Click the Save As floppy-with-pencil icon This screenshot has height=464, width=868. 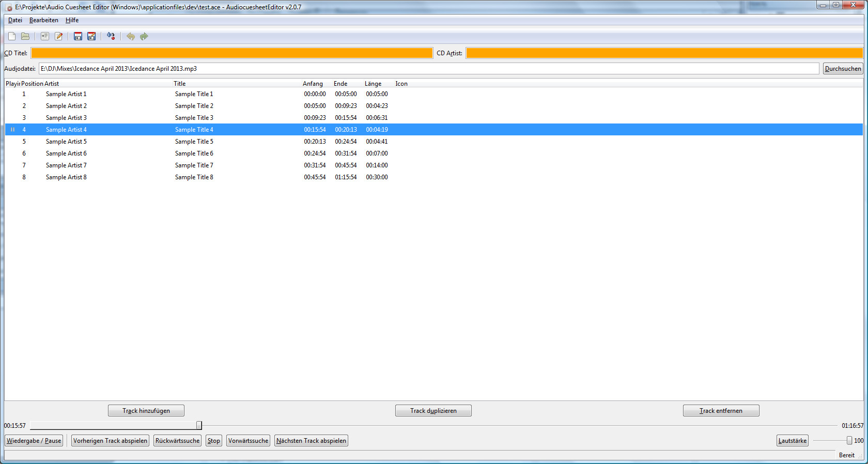tap(91, 36)
